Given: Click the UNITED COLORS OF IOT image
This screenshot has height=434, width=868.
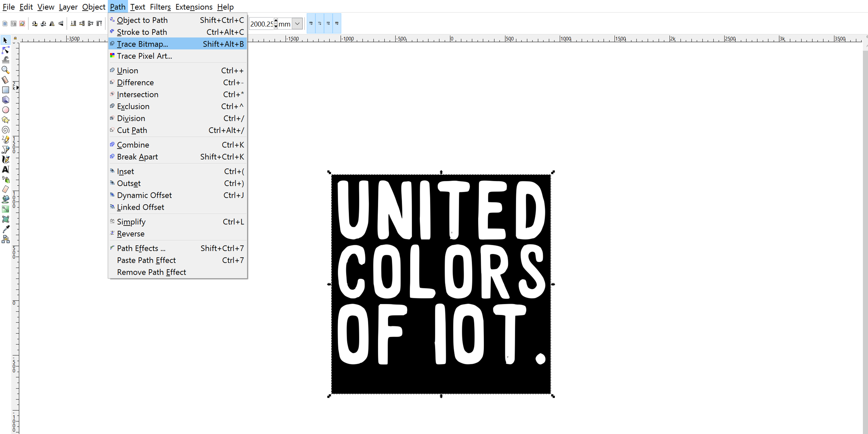Looking at the screenshot, I should 441,284.
